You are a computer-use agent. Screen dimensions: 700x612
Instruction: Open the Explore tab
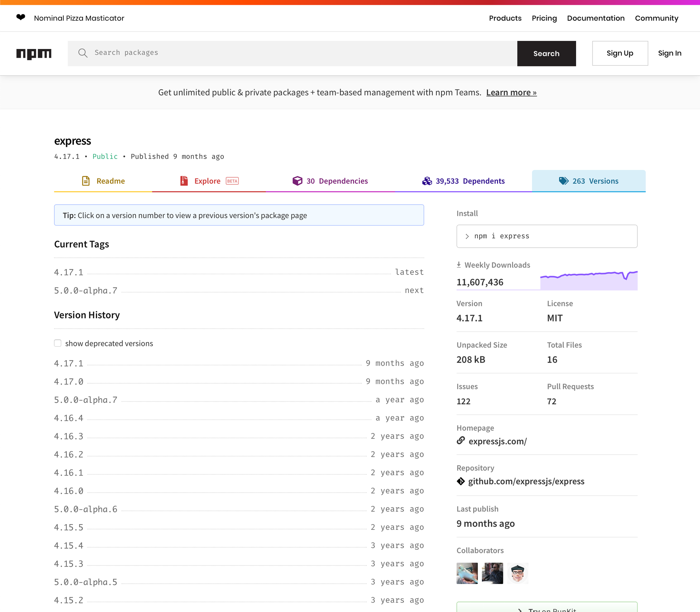pos(209,181)
